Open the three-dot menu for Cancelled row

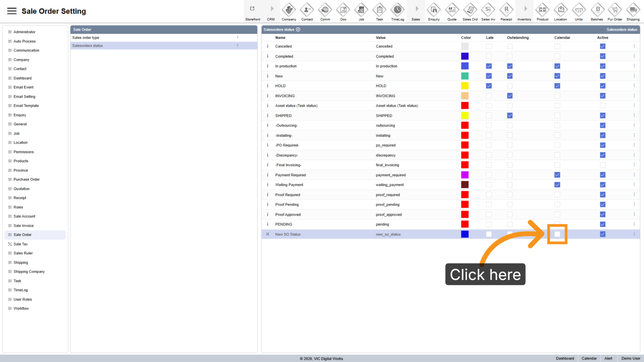(x=634, y=46)
